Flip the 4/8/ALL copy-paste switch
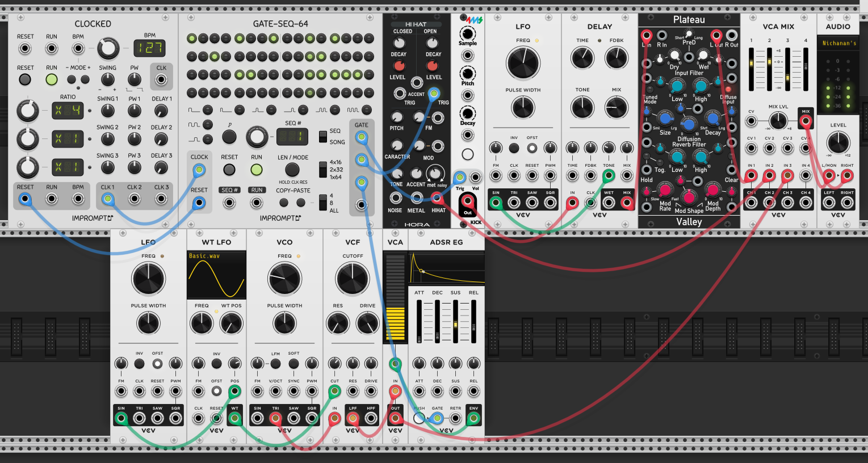Viewport: 868px width, 463px height. point(323,203)
